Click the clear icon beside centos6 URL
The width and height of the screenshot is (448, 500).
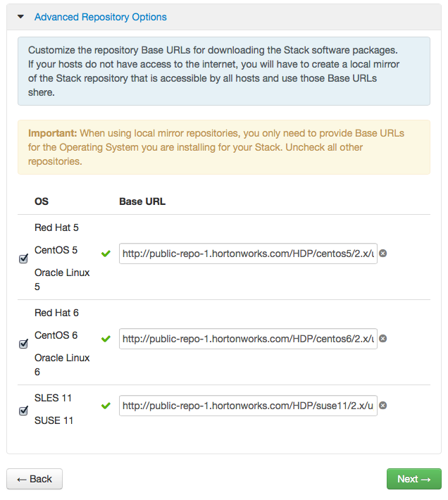click(x=383, y=339)
